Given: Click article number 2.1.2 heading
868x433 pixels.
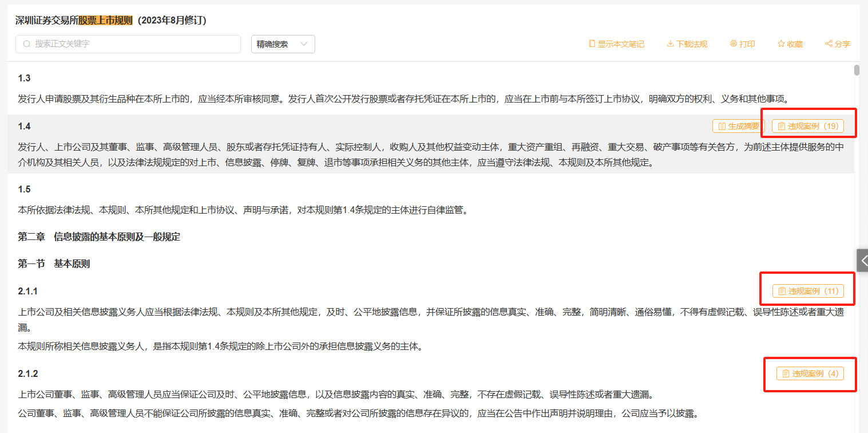Looking at the screenshot, I should click(x=27, y=373).
